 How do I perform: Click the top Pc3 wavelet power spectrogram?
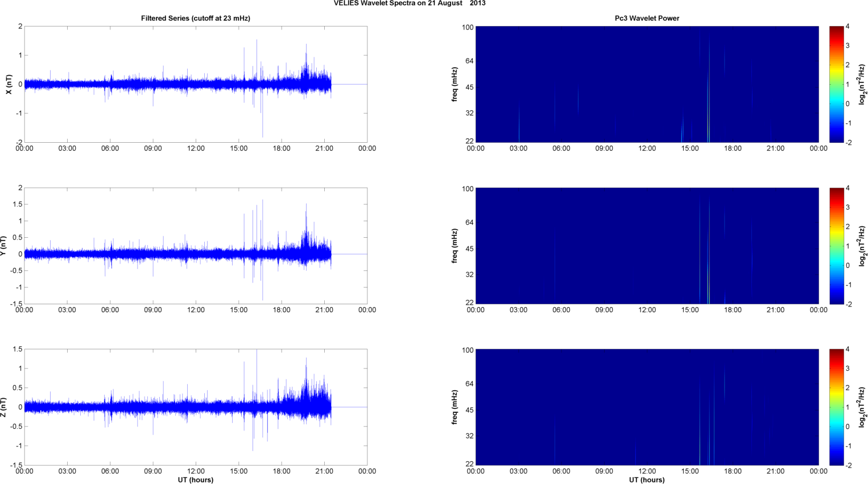tap(647, 84)
